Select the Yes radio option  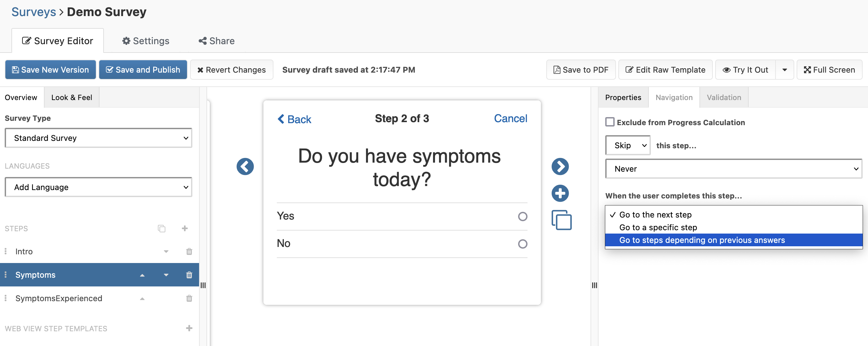click(x=522, y=217)
